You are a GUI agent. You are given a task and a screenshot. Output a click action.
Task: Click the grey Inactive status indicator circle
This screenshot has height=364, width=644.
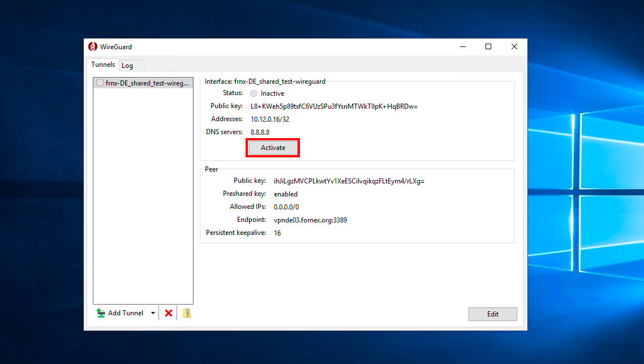coord(254,93)
